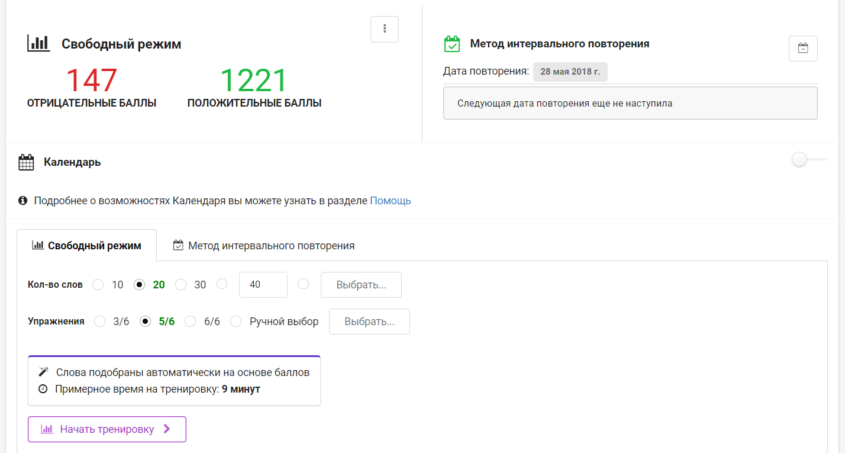Choose the 6/6 exercises option
The height and width of the screenshot is (453, 845).
(190, 321)
